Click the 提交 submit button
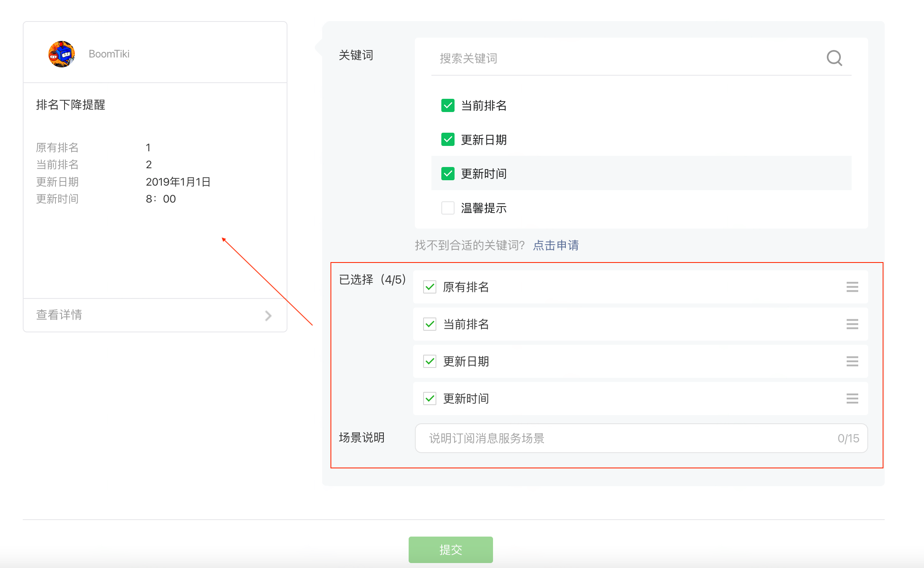This screenshot has height=568, width=924. [451, 550]
